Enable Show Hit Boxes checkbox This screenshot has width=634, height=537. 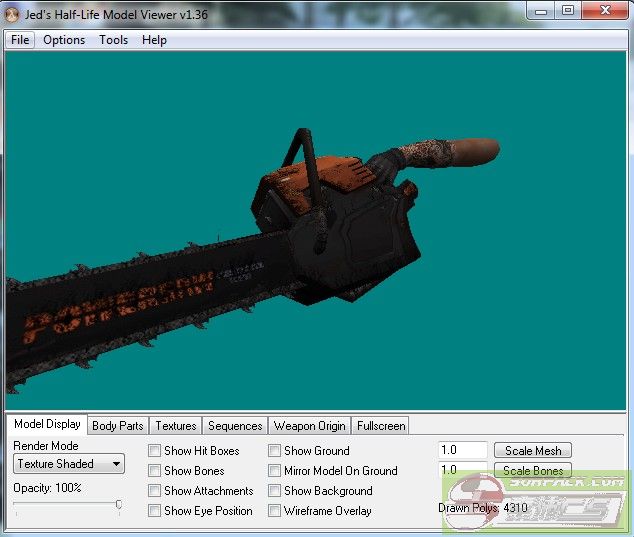coord(154,450)
